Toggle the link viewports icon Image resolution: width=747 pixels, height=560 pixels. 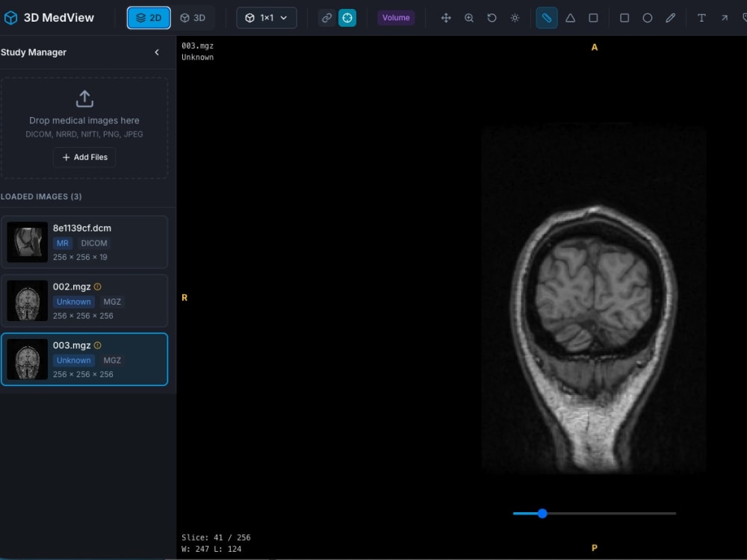[326, 18]
